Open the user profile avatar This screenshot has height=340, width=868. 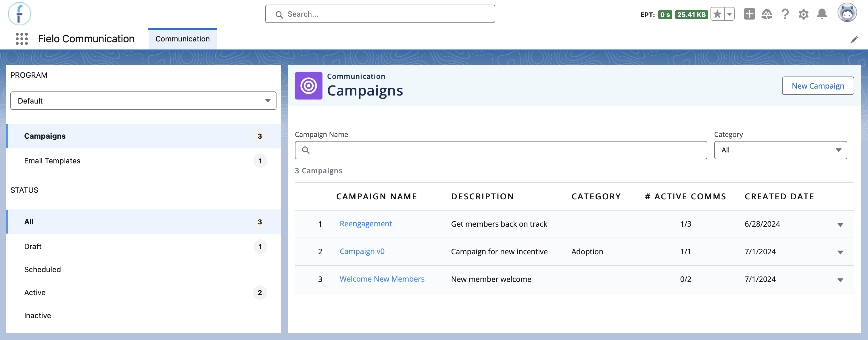(x=847, y=13)
